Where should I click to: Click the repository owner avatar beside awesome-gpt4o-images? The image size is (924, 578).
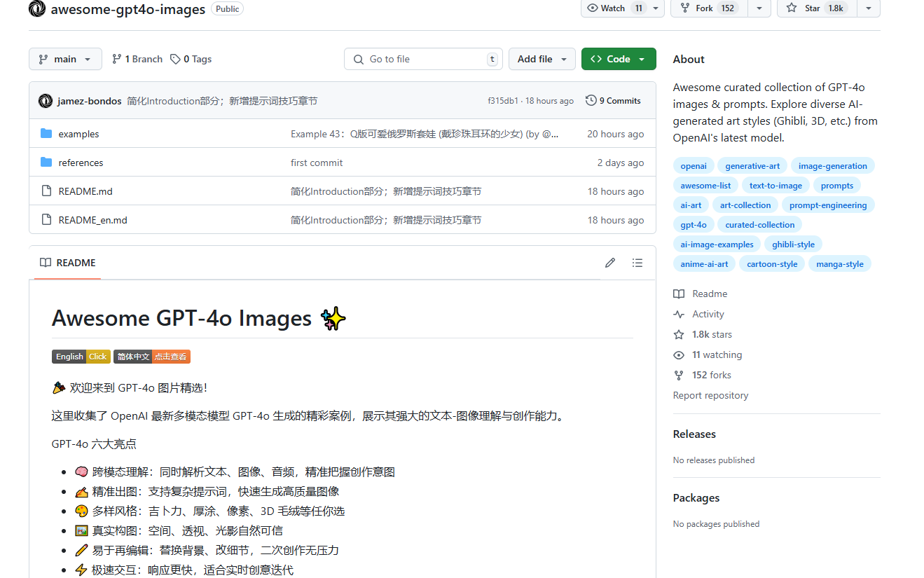[x=37, y=9]
